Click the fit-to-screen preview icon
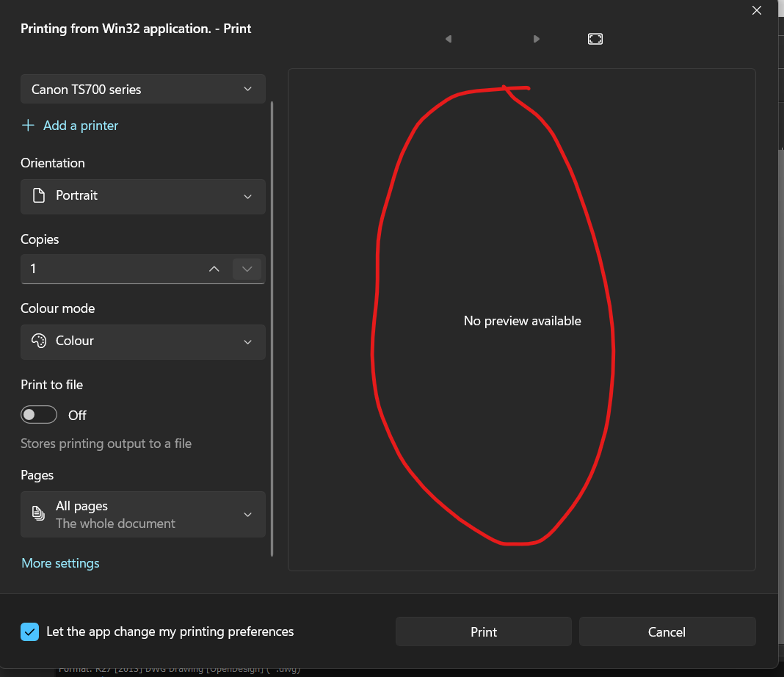The height and width of the screenshot is (677, 784). click(x=595, y=39)
